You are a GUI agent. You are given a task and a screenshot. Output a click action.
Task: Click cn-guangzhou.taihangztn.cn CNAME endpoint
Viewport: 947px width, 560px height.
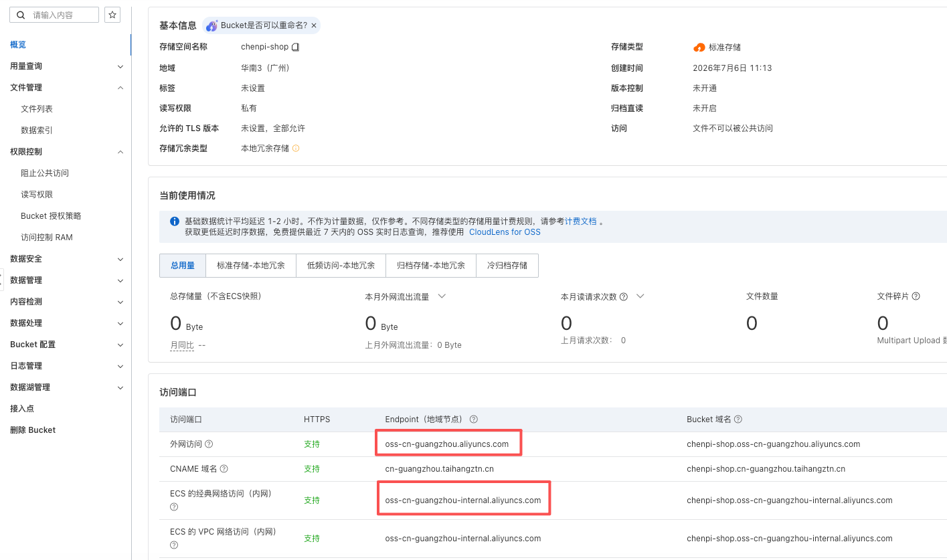click(440, 469)
